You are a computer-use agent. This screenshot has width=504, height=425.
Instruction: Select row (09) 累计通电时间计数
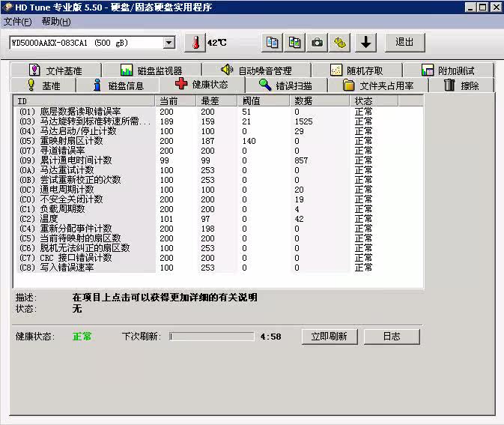pyautogui.click(x=219, y=160)
